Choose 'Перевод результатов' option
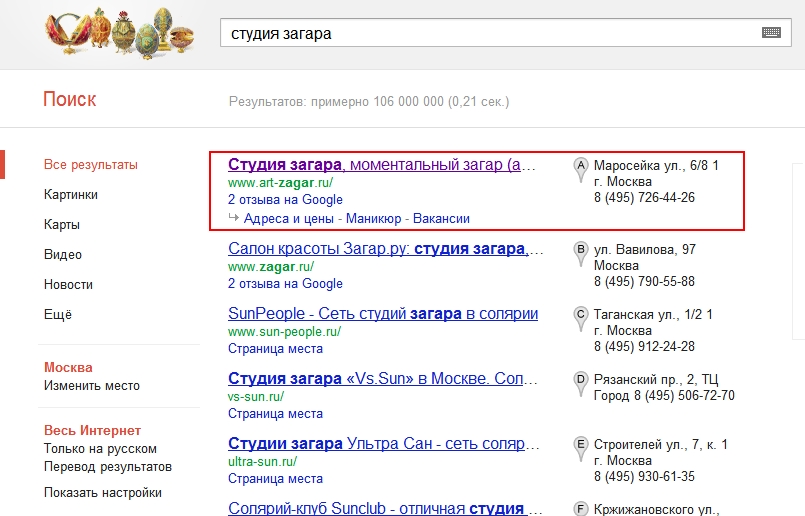Image resolution: width=805 pixels, height=516 pixels. point(108,467)
